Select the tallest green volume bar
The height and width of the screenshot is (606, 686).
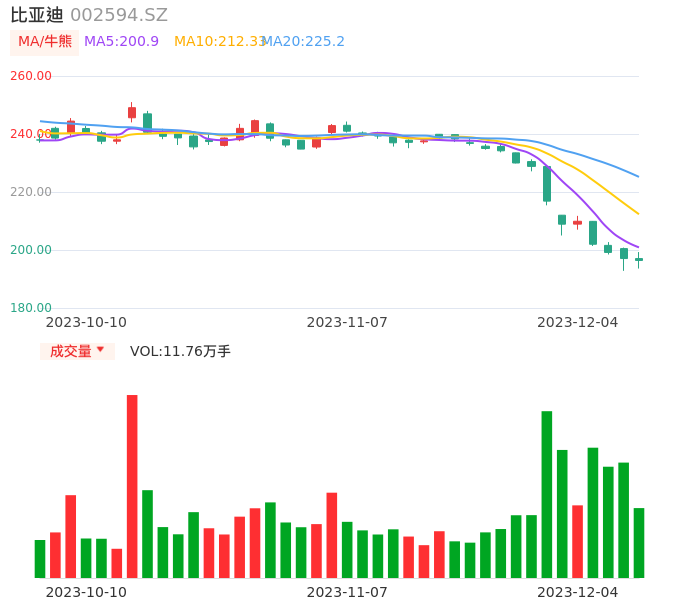click(547, 494)
